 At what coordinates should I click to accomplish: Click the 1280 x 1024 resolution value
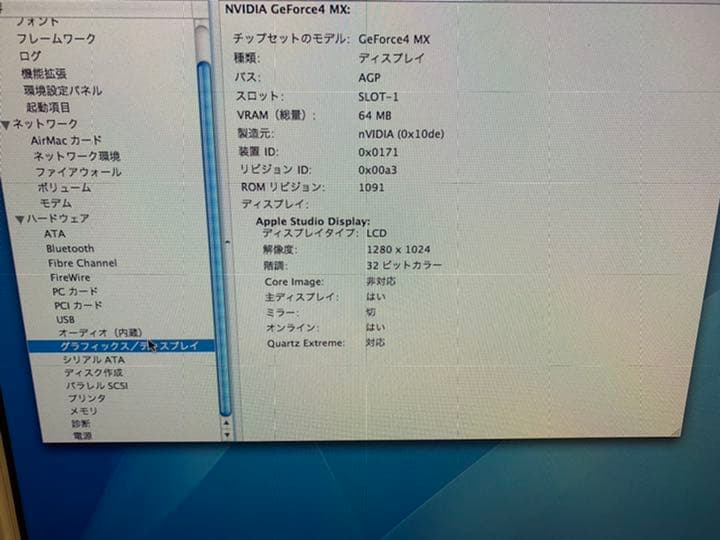(x=399, y=250)
